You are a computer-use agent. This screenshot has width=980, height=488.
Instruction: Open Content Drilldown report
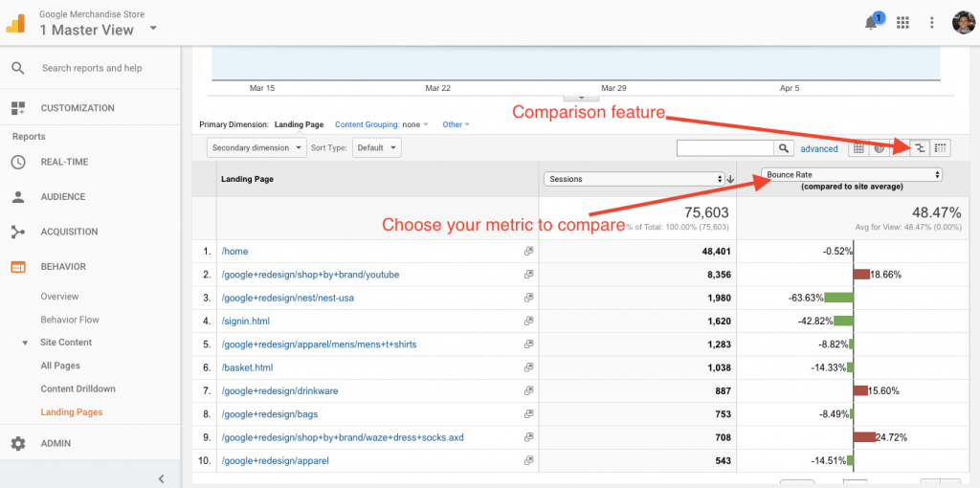(78, 388)
